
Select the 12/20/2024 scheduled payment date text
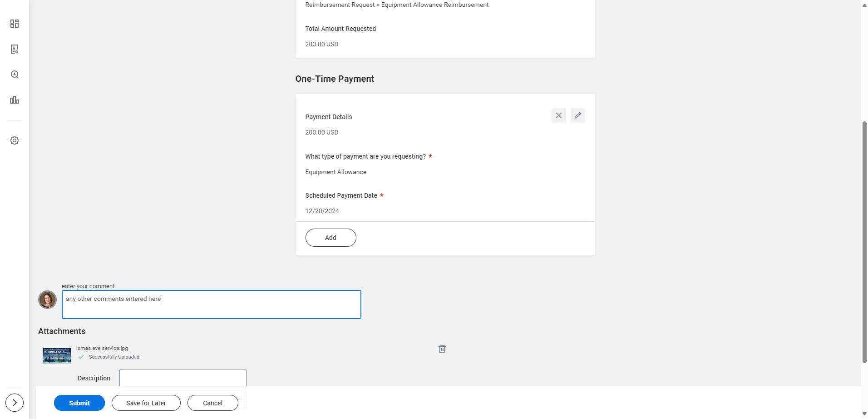click(x=322, y=211)
